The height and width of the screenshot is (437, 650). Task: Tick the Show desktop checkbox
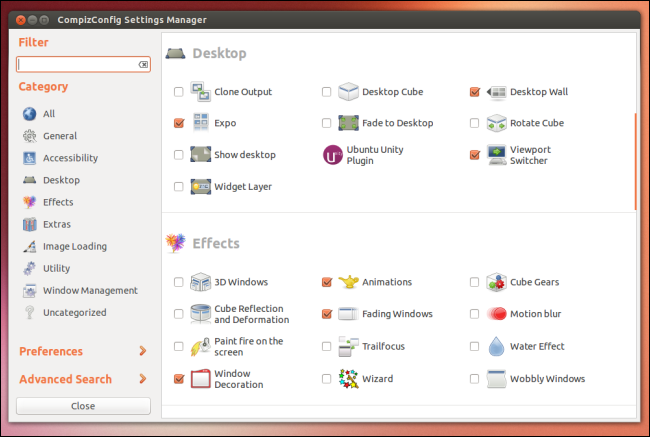point(179,155)
